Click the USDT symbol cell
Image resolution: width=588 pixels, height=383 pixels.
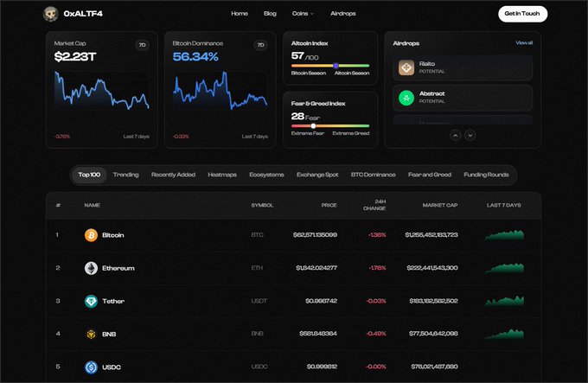(x=259, y=301)
